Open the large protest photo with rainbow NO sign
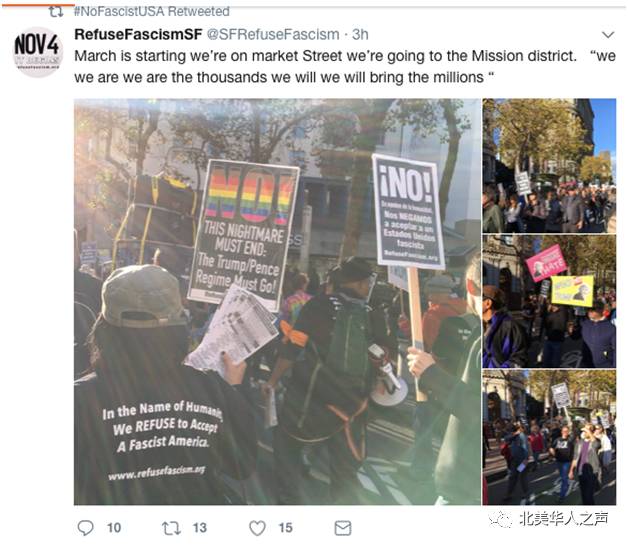 point(277,302)
